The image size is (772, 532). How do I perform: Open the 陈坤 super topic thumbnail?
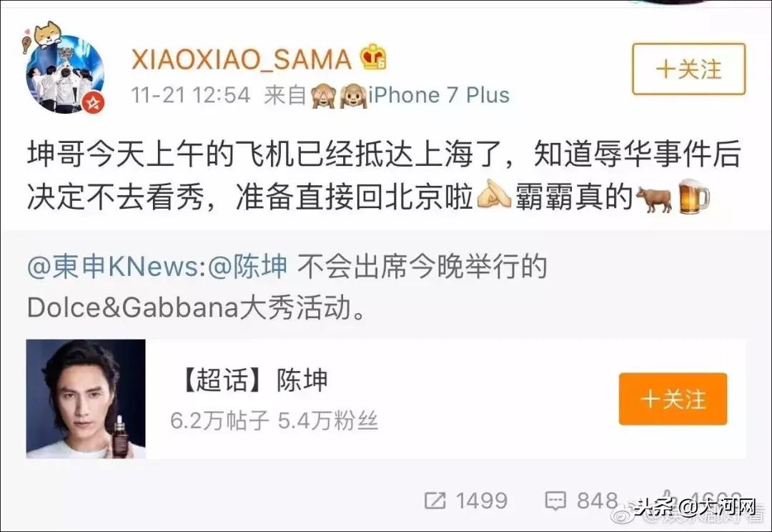[86, 399]
